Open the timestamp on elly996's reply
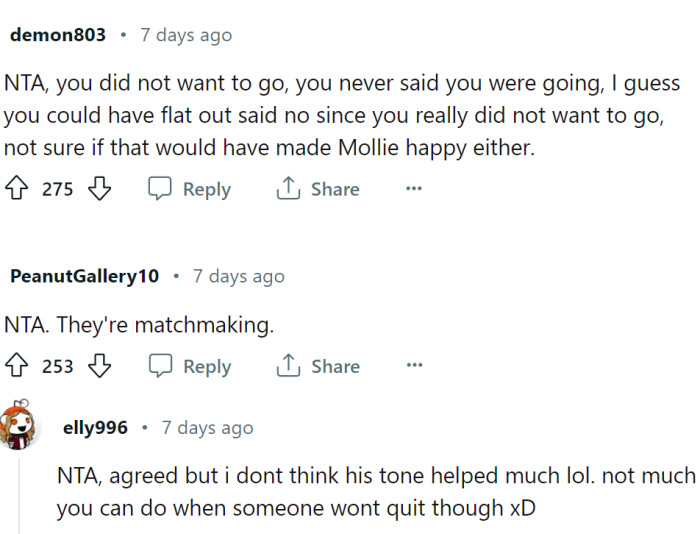Image resolution: width=700 pixels, height=534 pixels. coord(208,428)
